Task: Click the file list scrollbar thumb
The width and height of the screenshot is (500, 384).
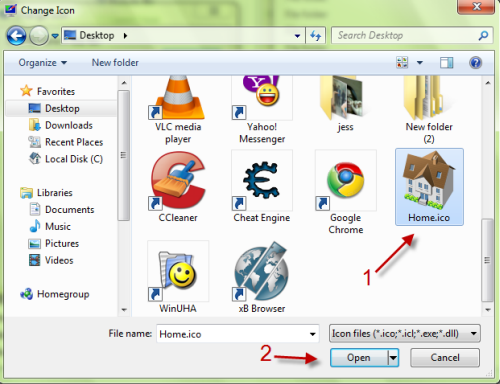Action: (488, 260)
